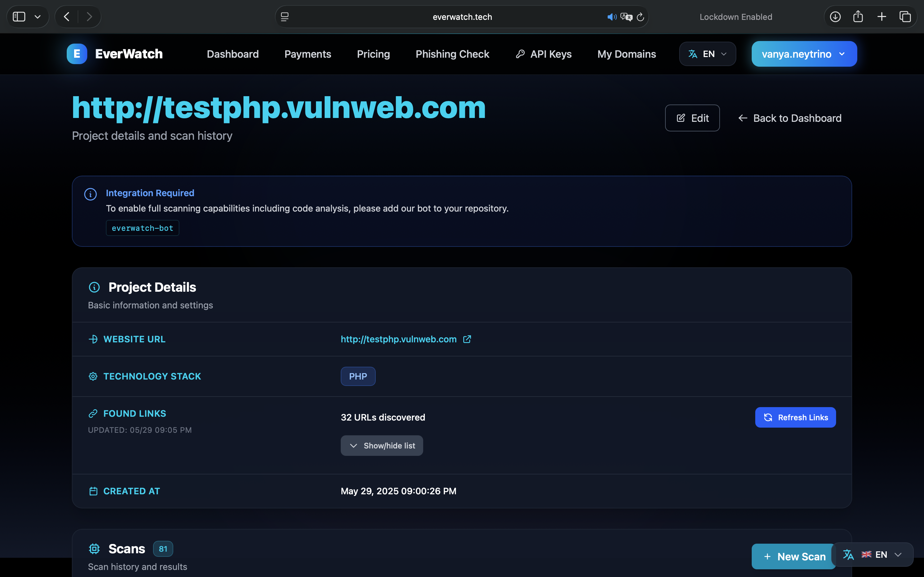Click the Refresh Links button
Viewport: 924px width, 577px height.
[795, 417]
